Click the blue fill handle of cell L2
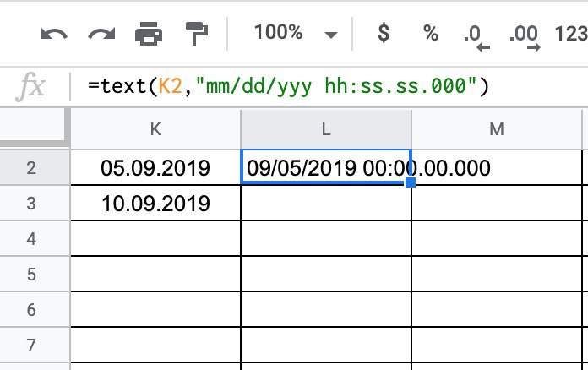This screenshot has height=370, width=588. coord(411,182)
